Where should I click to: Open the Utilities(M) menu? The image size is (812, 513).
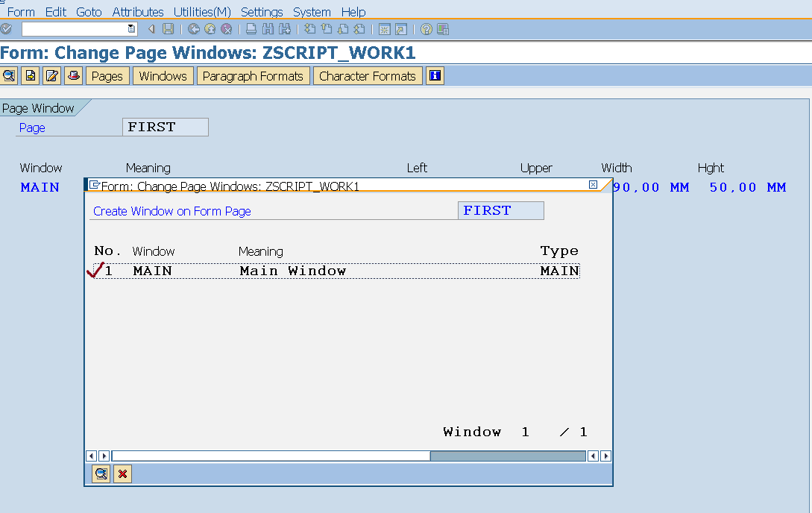pos(201,12)
